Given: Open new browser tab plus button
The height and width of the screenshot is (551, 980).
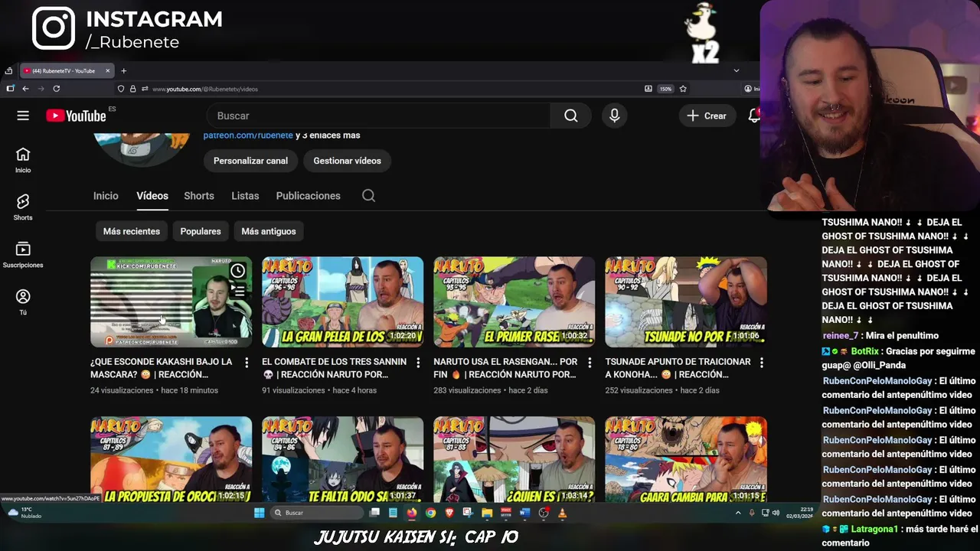Looking at the screenshot, I should point(123,70).
